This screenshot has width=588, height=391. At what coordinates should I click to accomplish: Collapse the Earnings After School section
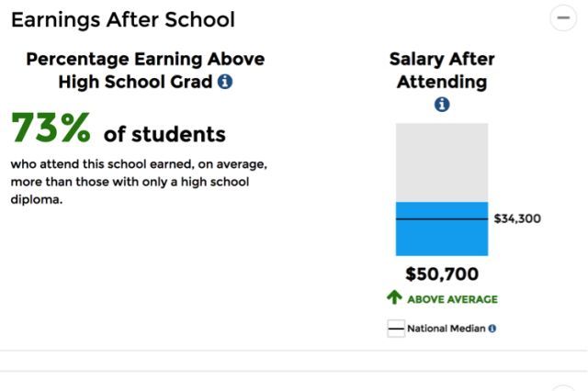coord(562,18)
